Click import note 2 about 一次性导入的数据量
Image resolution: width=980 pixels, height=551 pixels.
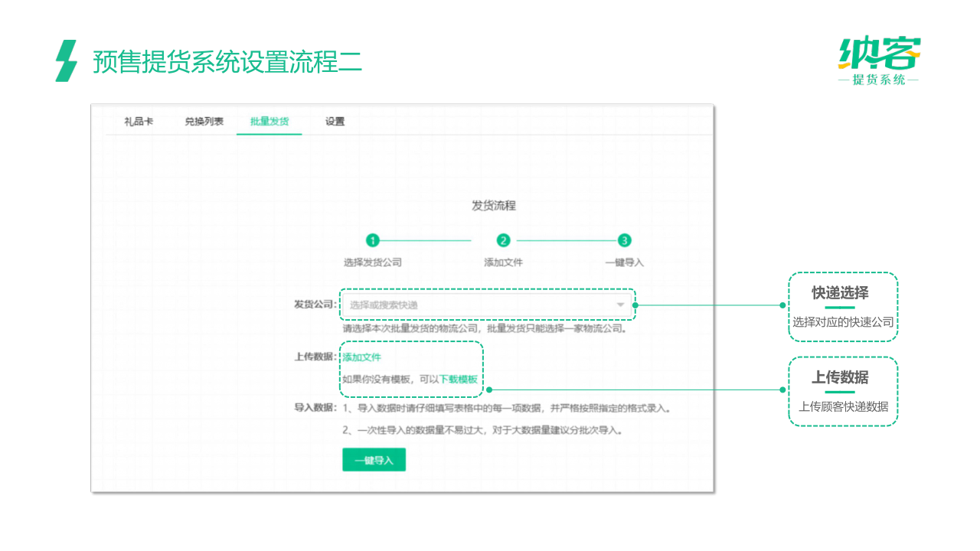click(482, 430)
